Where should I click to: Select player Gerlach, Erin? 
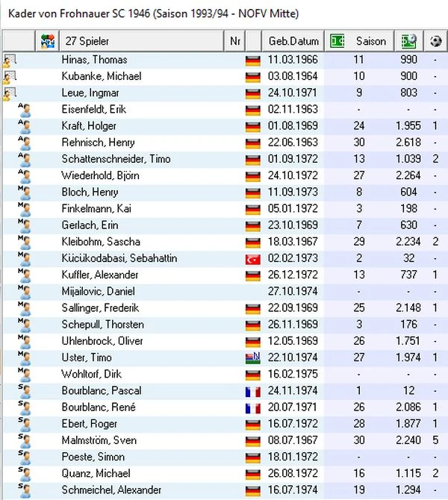coord(90,225)
